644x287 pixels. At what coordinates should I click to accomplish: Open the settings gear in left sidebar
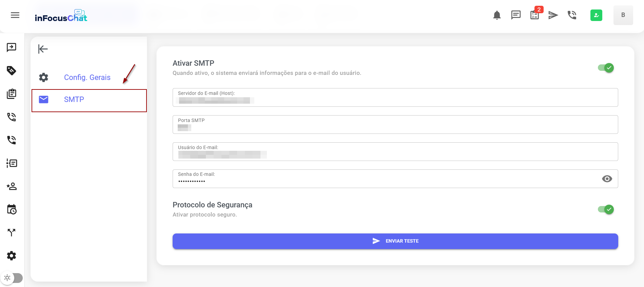coord(12,256)
